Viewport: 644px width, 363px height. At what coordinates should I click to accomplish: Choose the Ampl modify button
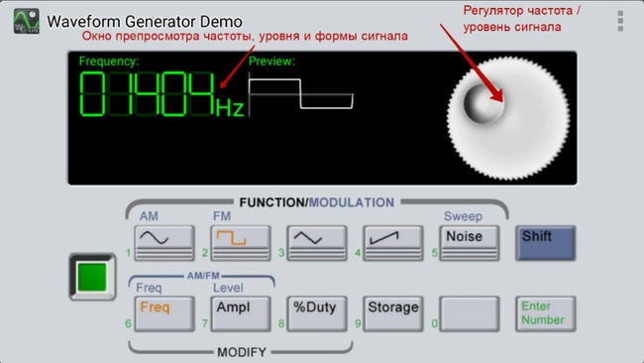click(x=241, y=314)
